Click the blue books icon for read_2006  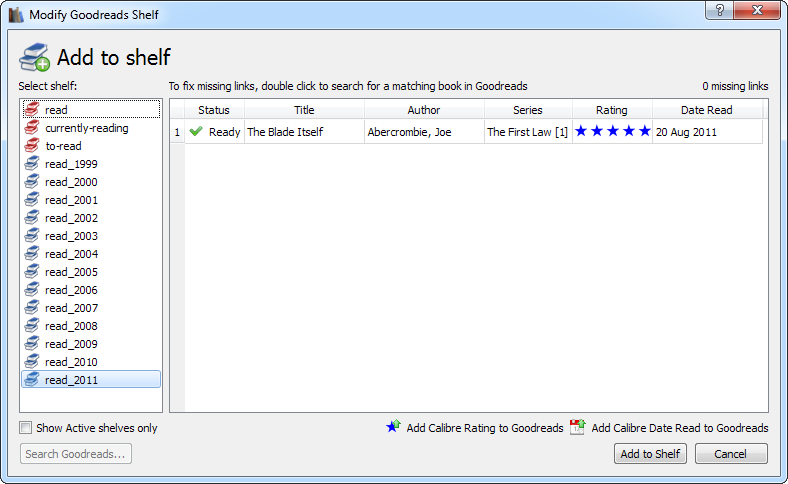click(32, 289)
